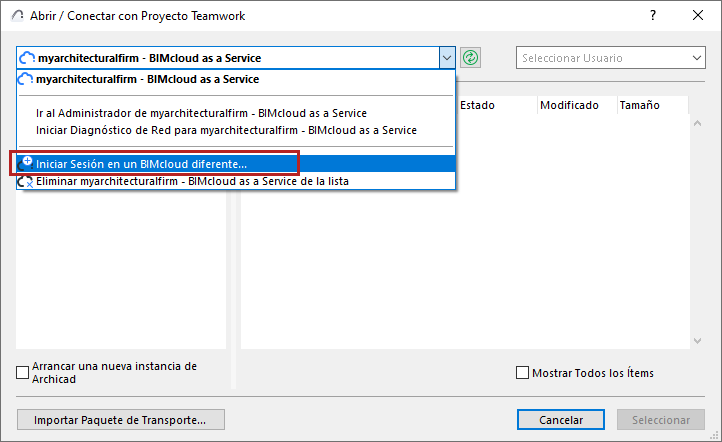Sort by the Modificado column header

[x=569, y=105]
